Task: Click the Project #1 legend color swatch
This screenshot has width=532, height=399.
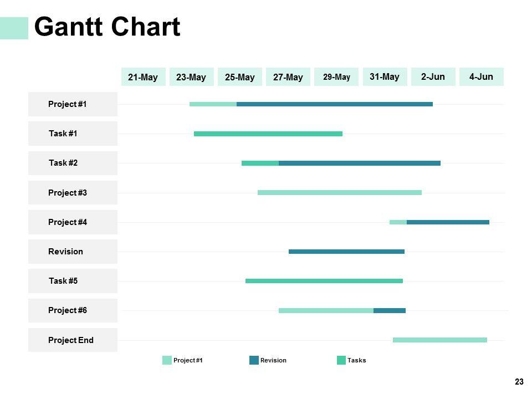Action: (167, 360)
